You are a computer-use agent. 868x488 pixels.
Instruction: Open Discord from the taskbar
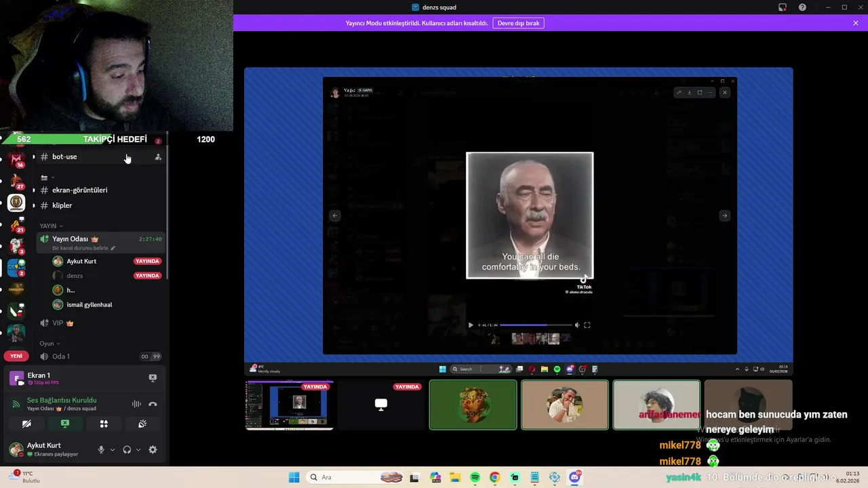point(575,477)
